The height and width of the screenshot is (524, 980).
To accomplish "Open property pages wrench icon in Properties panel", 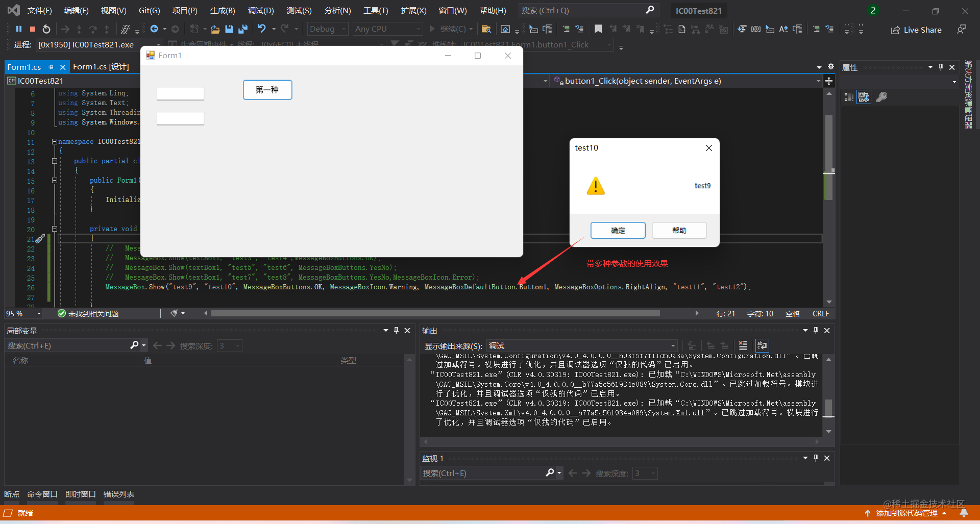I will pyautogui.click(x=881, y=97).
